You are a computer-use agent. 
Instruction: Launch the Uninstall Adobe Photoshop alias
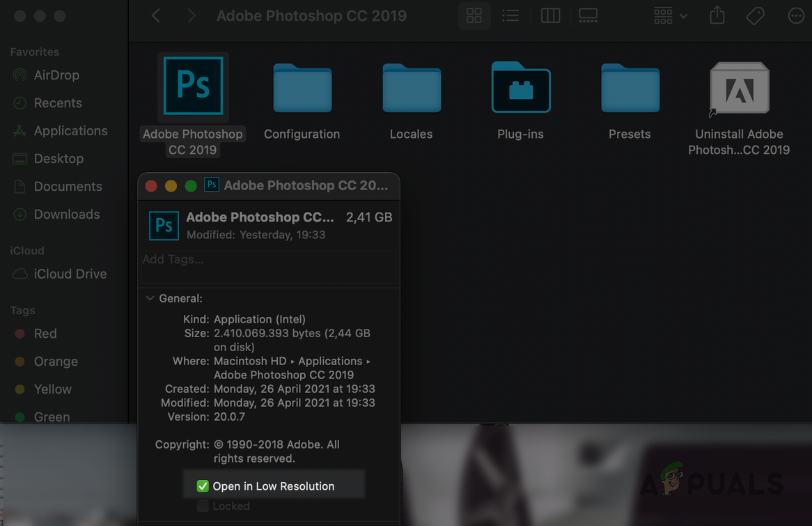[x=739, y=88]
